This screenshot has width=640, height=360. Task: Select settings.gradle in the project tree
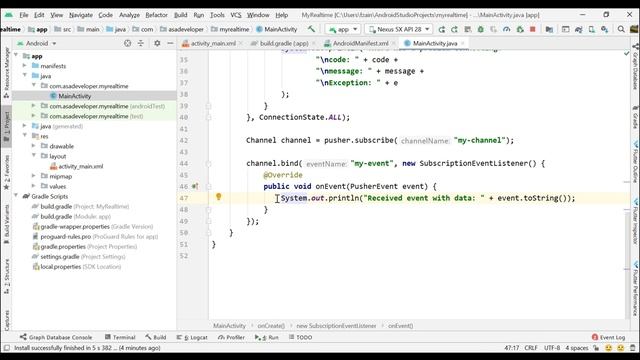pyautogui.click(x=78, y=256)
